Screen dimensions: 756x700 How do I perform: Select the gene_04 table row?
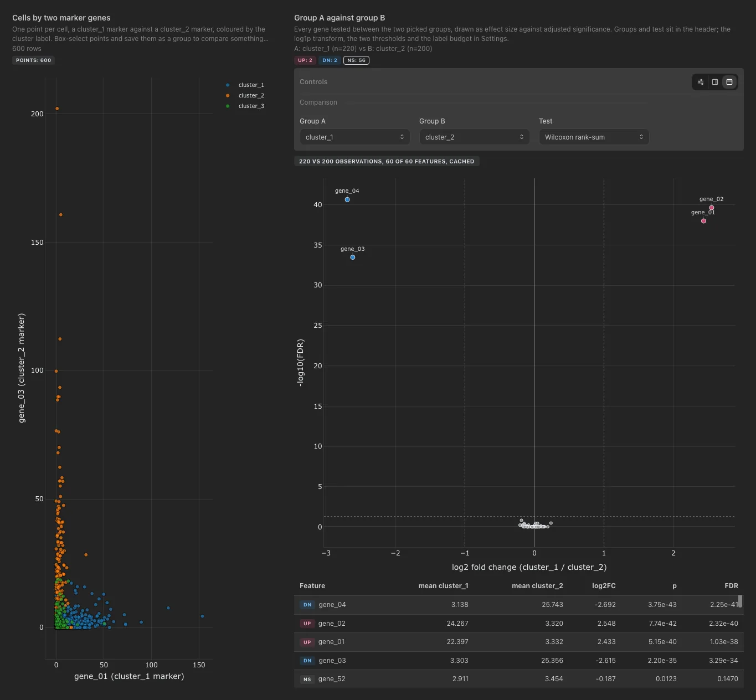pyautogui.click(x=518, y=605)
